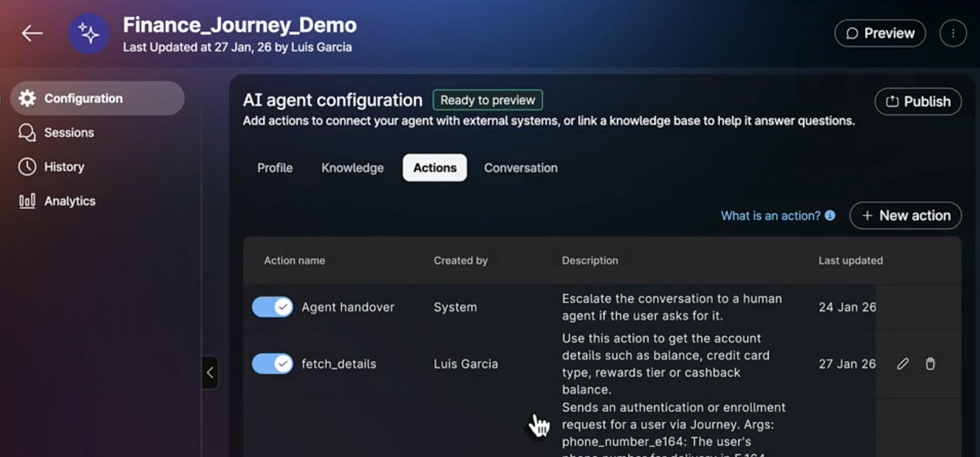Open the three-dot more options menu

[953, 33]
